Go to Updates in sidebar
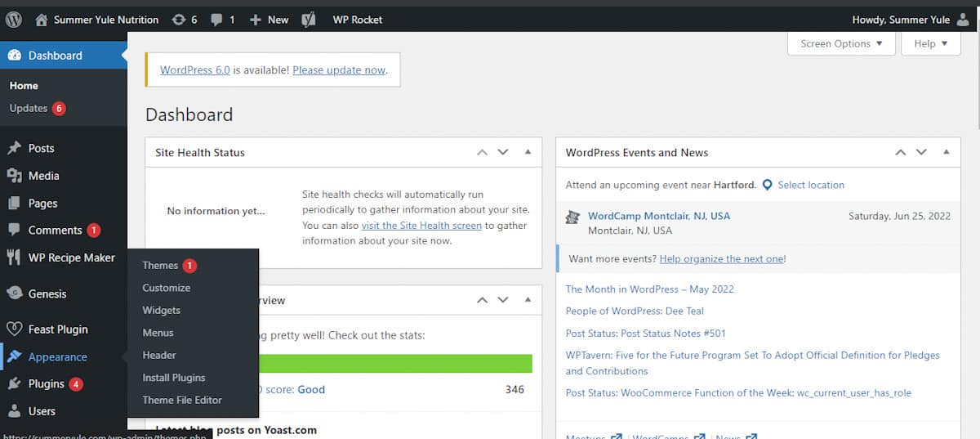980x439 pixels. click(x=29, y=108)
